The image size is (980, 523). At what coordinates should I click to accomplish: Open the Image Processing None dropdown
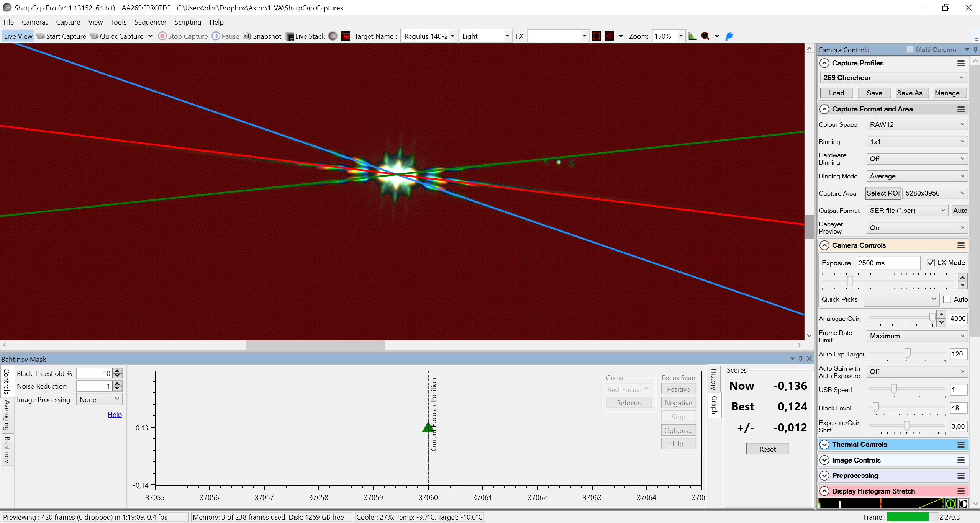(x=99, y=399)
